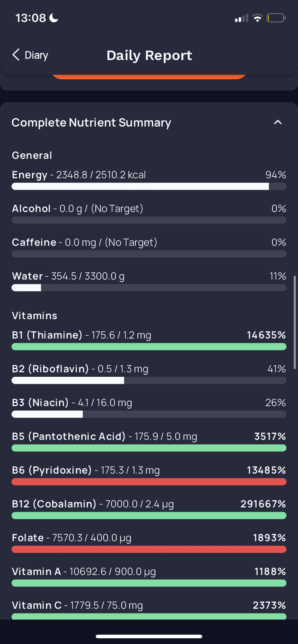The height and width of the screenshot is (644, 298).
Task: Open the Energy nutrient row
Action: (149, 179)
